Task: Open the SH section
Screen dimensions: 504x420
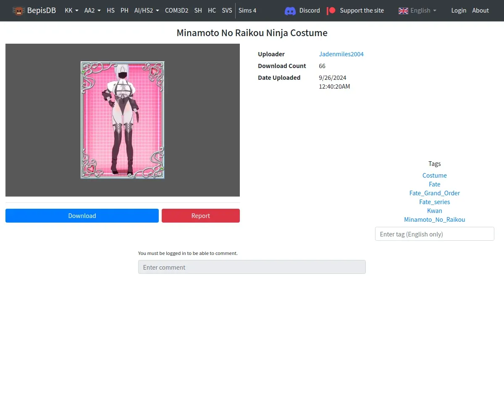Action: pos(198,10)
